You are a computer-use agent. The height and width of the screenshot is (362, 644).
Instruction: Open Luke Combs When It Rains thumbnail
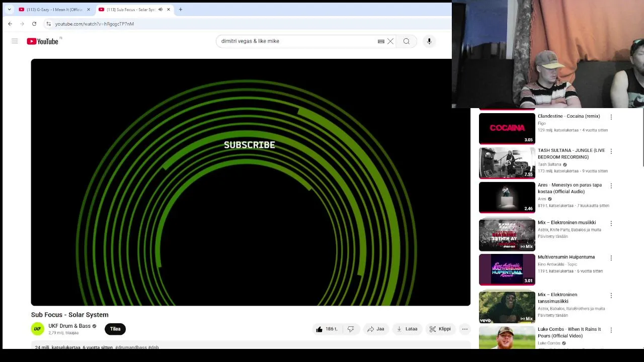point(507,337)
